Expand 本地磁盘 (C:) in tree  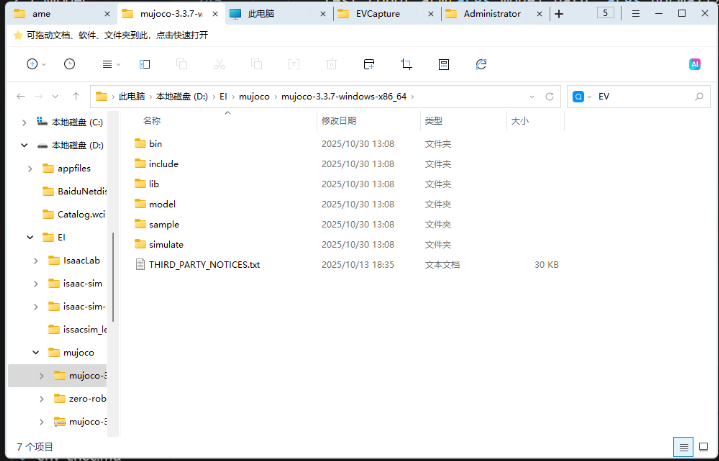[24, 122]
